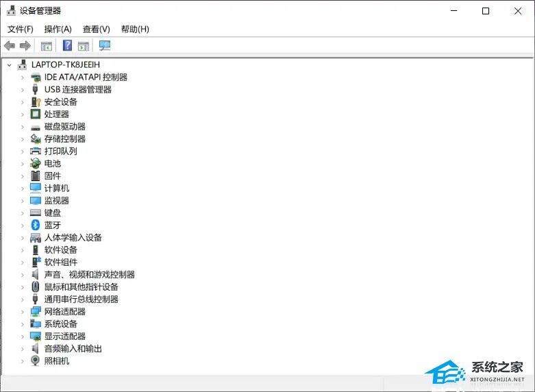Collapse the LAPTOP-TK8JEEIH root node

pos(9,64)
